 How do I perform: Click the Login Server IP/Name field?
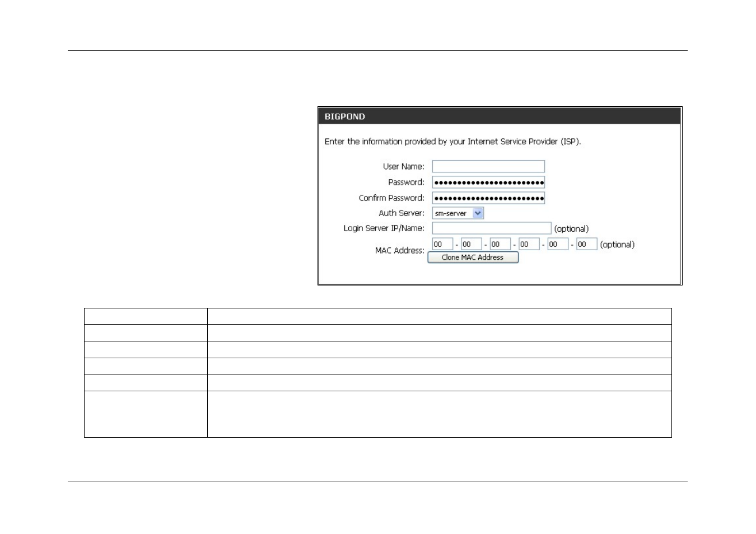pos(492,228)
